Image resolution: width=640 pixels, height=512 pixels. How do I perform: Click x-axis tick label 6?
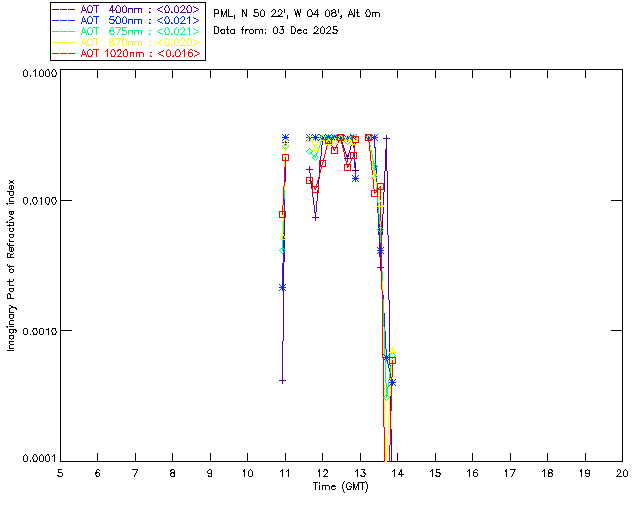98,473
